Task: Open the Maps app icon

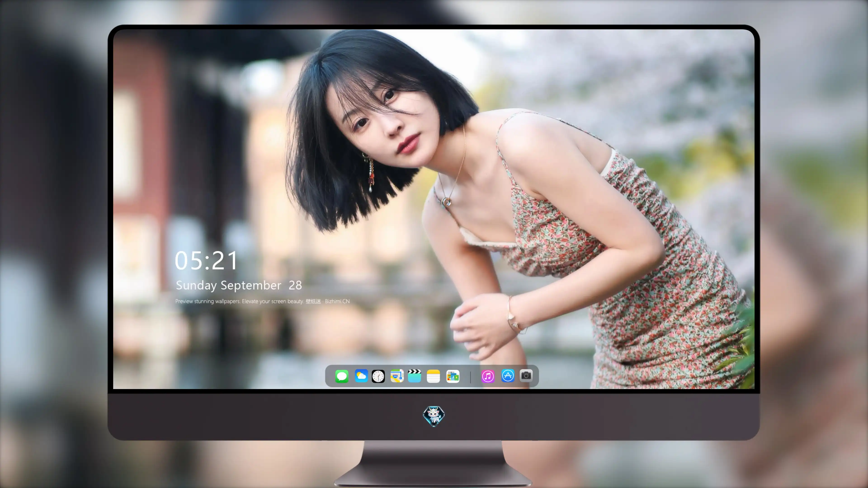Action: tap(397, 376)
